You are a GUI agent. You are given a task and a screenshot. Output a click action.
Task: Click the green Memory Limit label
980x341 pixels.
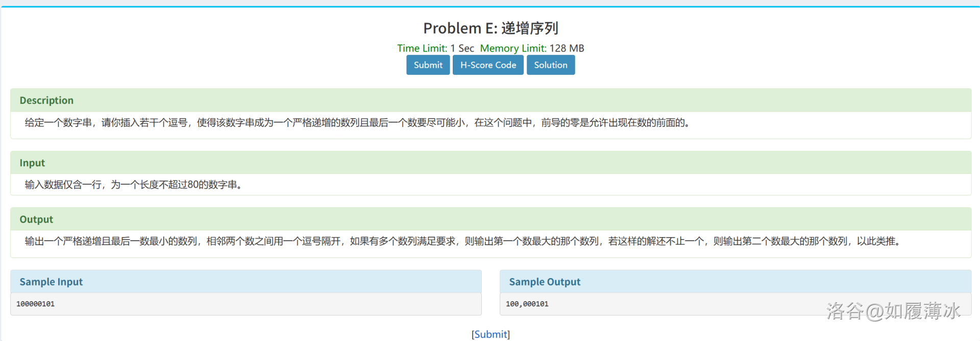point(513,48)
